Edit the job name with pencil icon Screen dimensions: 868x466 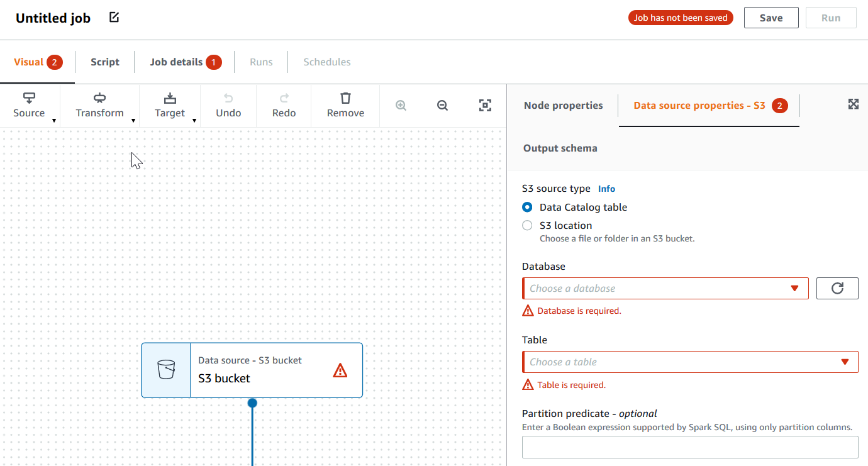pyautogui.click(x=114, y=17)
